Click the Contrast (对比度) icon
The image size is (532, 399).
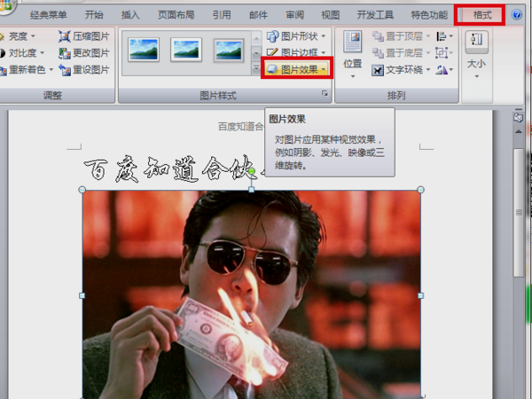pos(2,53)
